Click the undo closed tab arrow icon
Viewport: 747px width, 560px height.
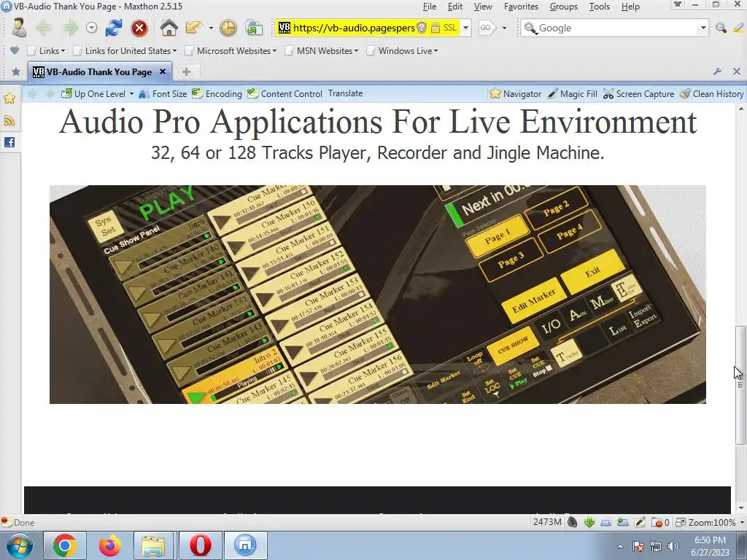coord(194,28)
